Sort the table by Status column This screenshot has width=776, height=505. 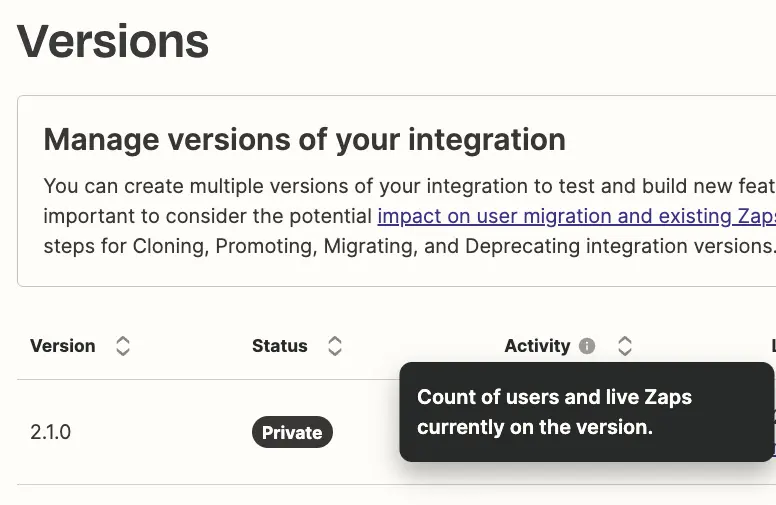tap(335, 346)
